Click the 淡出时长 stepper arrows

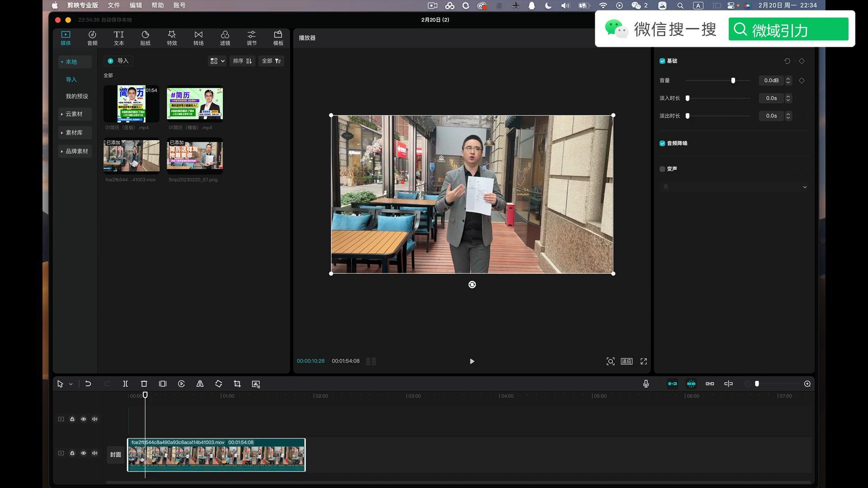(788, 116)
